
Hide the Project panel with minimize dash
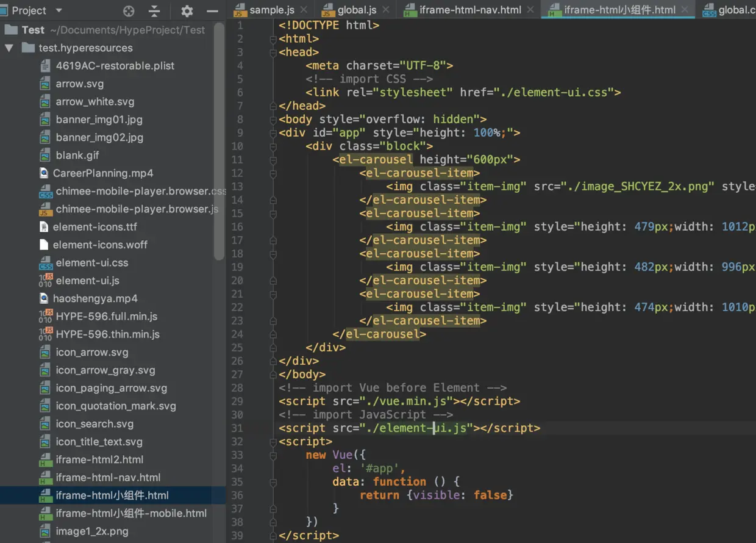(x=212, y=11)
